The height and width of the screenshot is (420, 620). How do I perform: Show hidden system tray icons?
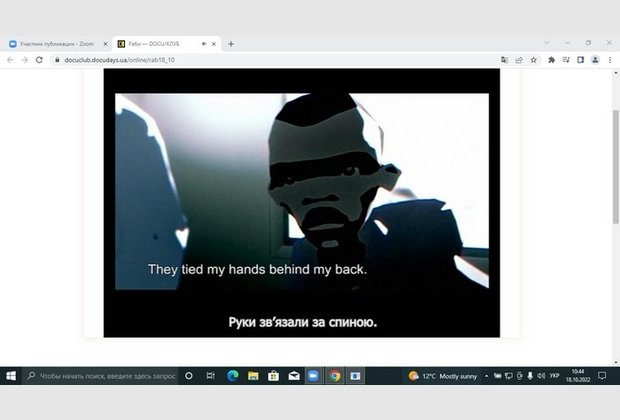click(486, 376)
